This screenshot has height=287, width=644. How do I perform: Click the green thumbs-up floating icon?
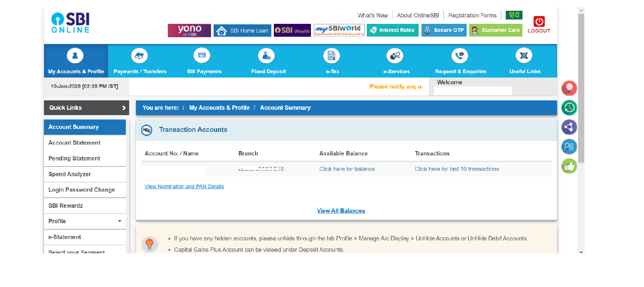tap(569, 166)
